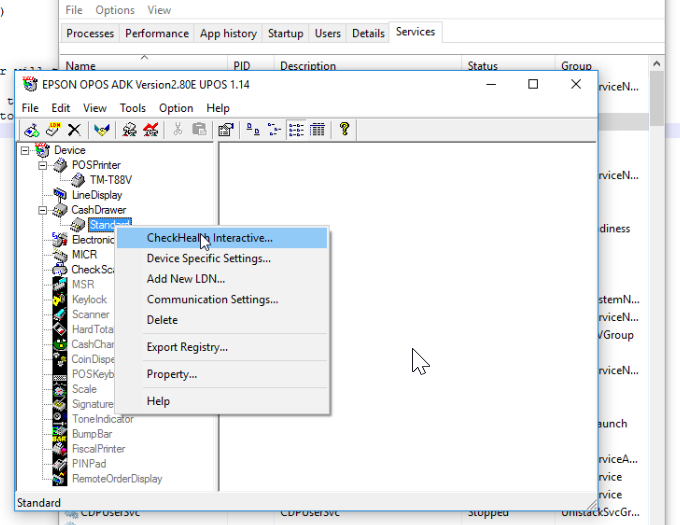Viewport: 680px width, 525px height.
Task: Open Task Manager Startup tab
Action: 285,33
